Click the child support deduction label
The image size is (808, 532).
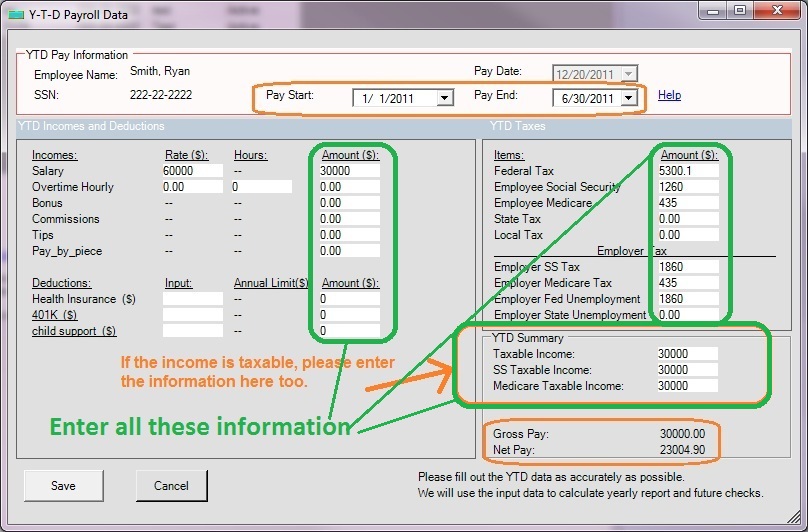pos(74,331)
